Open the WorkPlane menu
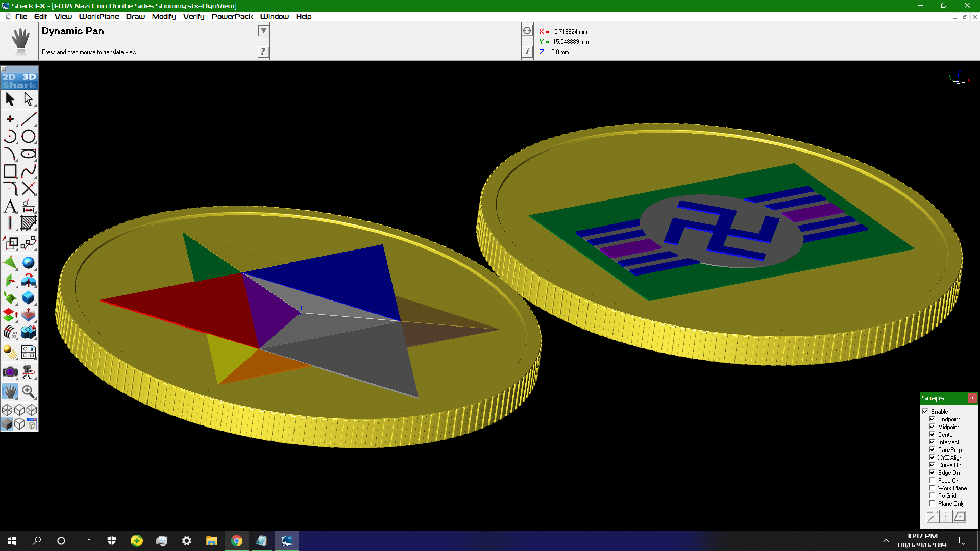Screen dimensions: 980x551 pyautogui.click(x=99, y=16)
